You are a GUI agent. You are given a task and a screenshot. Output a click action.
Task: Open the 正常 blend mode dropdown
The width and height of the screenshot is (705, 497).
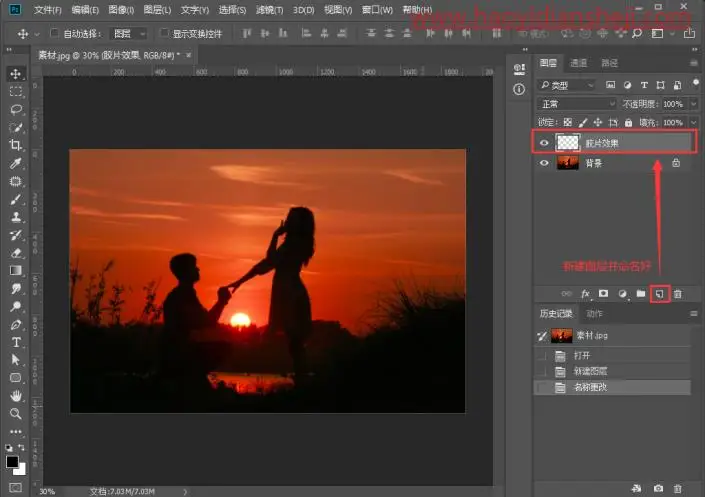577,104
